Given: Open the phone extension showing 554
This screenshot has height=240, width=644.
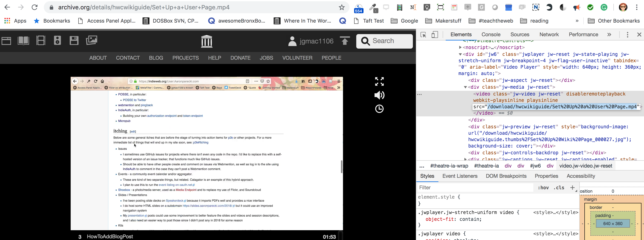Looking at the screenshot, I should 359,8.
